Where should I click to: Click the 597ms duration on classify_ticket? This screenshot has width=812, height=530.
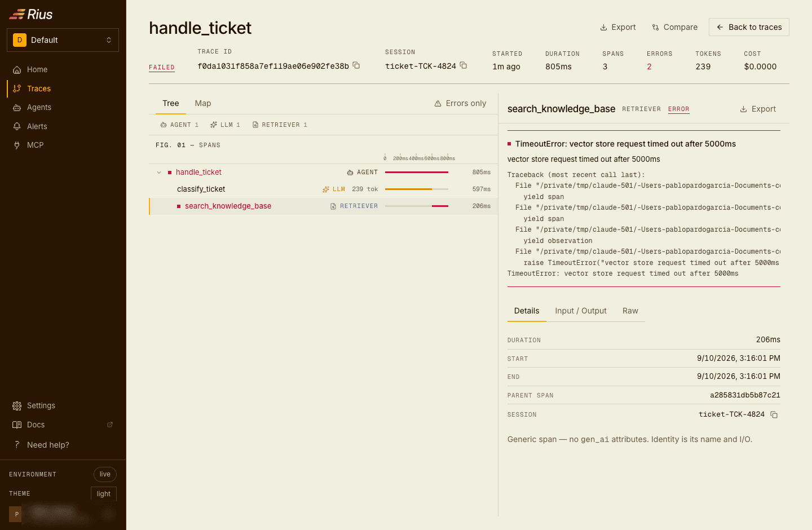[482, 189]
